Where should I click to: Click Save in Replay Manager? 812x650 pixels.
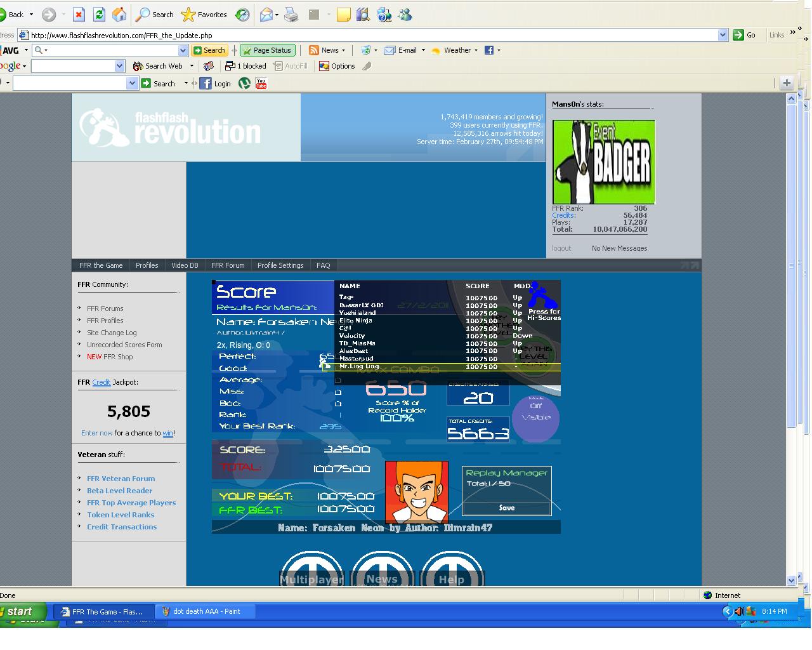pos(507,508)
